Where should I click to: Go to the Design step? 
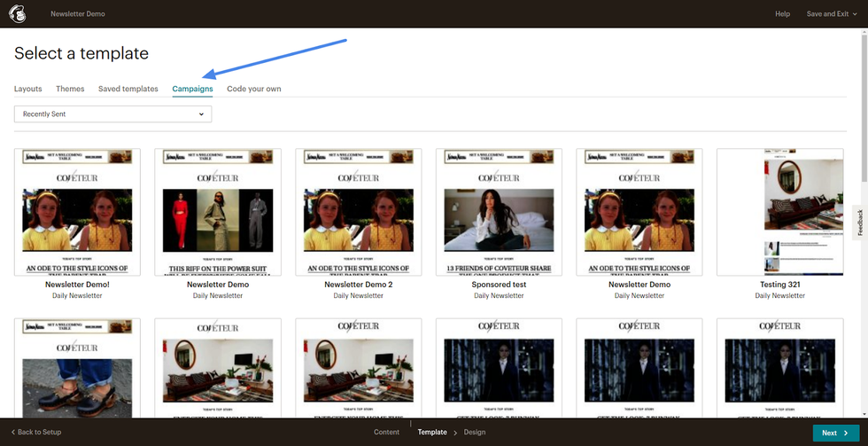pos(475,433)
